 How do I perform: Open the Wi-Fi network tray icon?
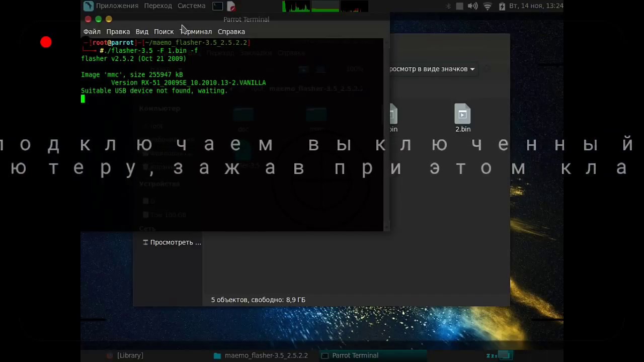click(488, 6)
